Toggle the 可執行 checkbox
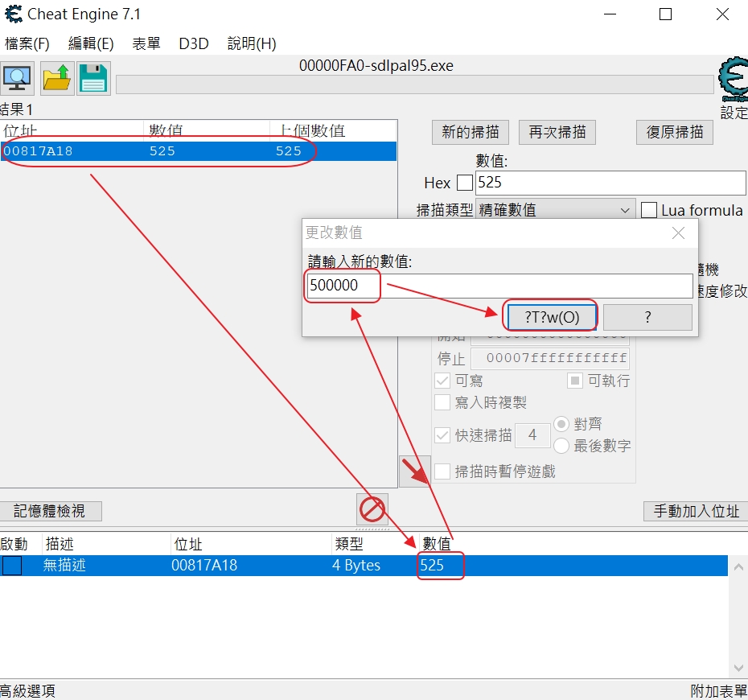The image size is (748, 700). coord(575,381)
